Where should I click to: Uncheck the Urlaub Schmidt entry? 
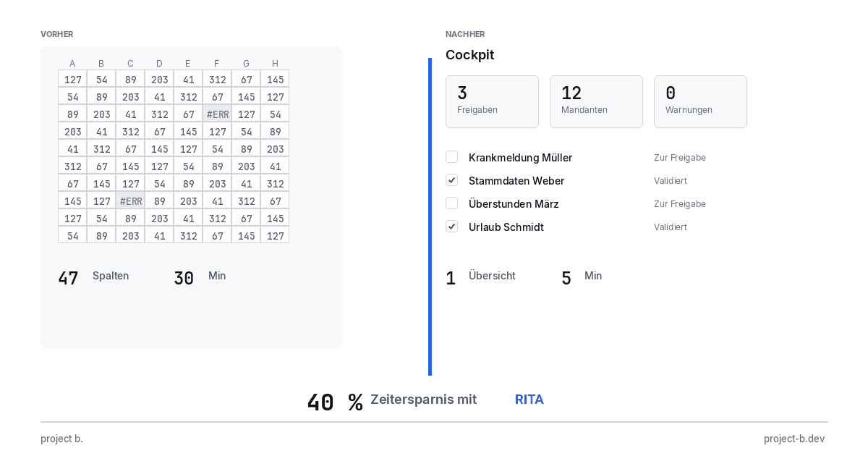point(451,227)
